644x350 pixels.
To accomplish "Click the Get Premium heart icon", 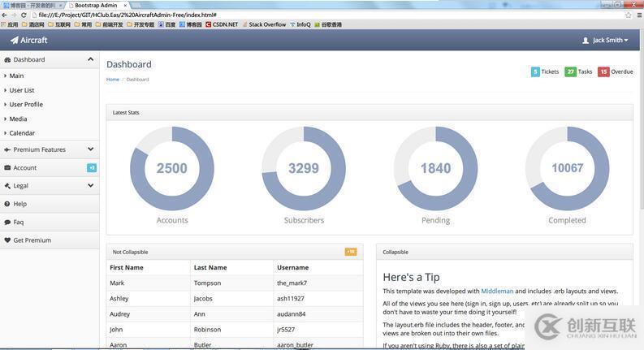I will (x=7, y=240).
